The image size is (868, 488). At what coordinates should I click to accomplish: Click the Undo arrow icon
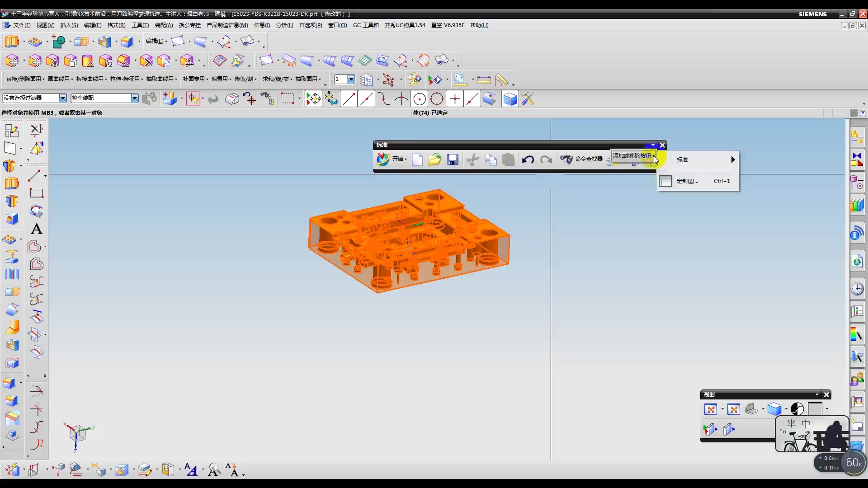point(528,160)
